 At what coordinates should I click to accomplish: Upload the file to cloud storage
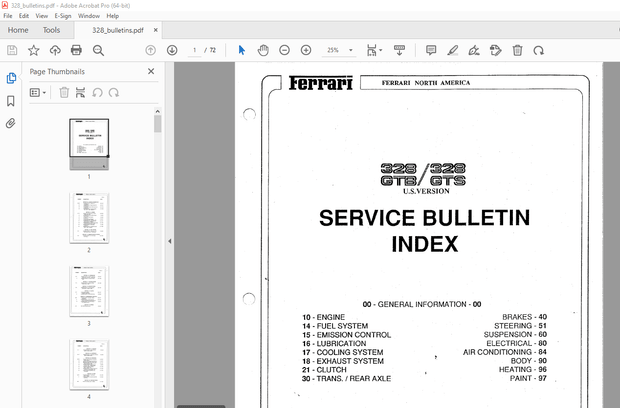(55, 50)
